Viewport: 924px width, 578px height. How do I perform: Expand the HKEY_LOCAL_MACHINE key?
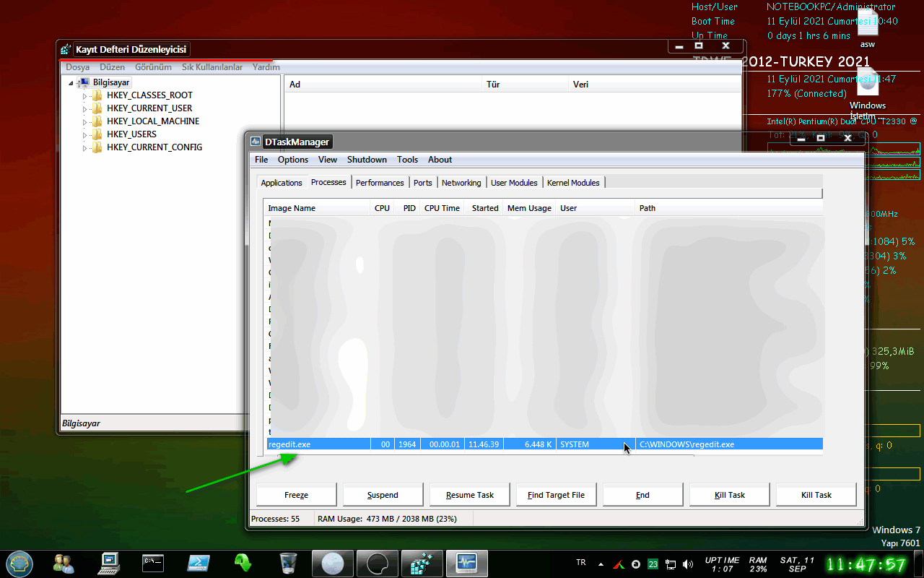pyautogui.click(x=84, y=121)
